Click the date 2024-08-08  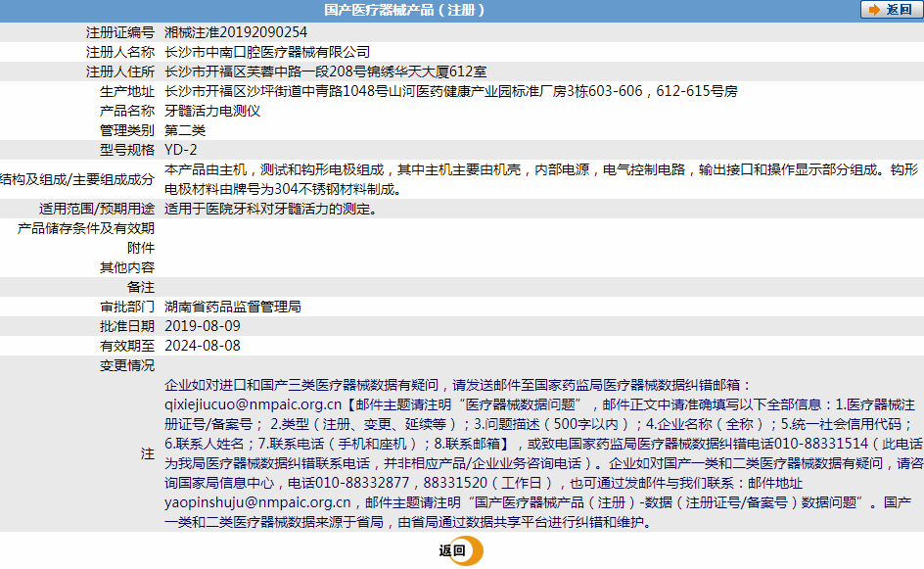202,346
